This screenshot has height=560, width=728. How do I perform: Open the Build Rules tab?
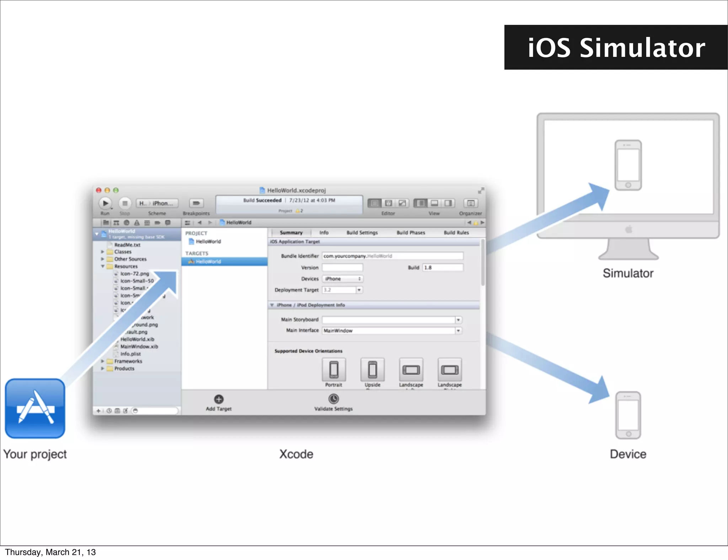(x=456, y=233)
